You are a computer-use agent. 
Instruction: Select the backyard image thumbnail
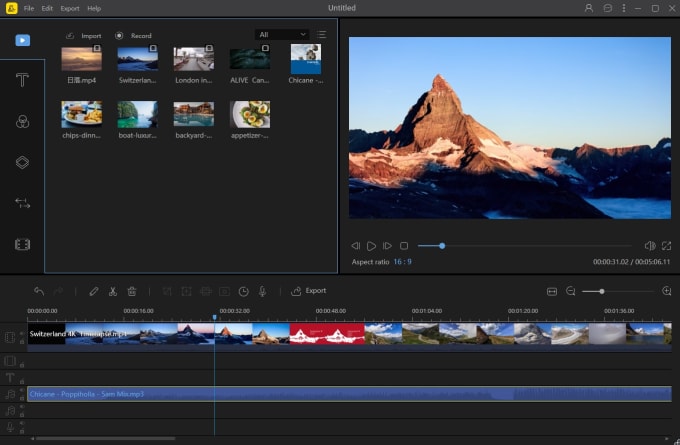(x=193, y=115)
